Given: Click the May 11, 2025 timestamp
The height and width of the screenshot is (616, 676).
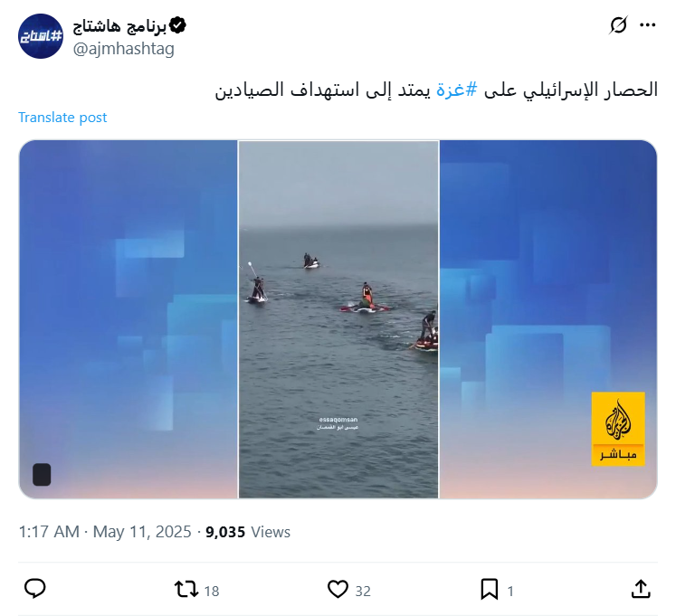Looking at the screenshot, I should 142,532.
